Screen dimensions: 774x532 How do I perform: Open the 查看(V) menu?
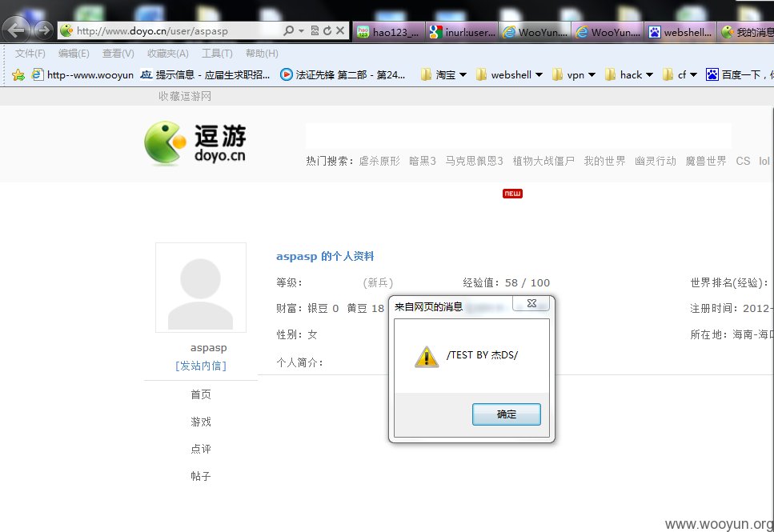[x=118, y=54]
